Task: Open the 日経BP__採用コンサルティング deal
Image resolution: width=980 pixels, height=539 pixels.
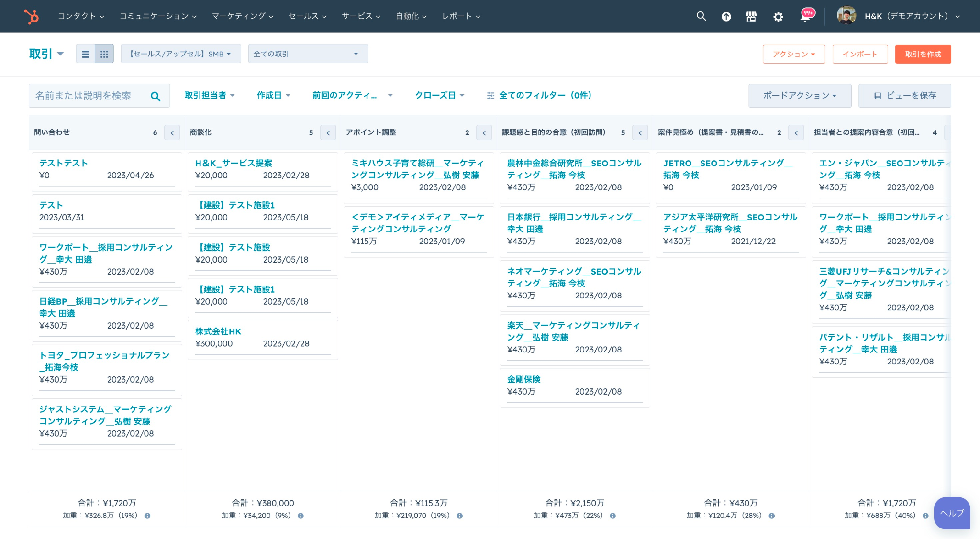Action: click(x=103, y=308)
